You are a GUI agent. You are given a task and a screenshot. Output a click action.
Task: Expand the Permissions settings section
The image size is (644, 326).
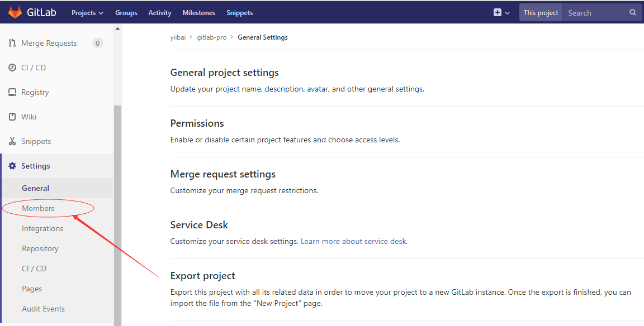pyautogui.click(x=197, y=123)
